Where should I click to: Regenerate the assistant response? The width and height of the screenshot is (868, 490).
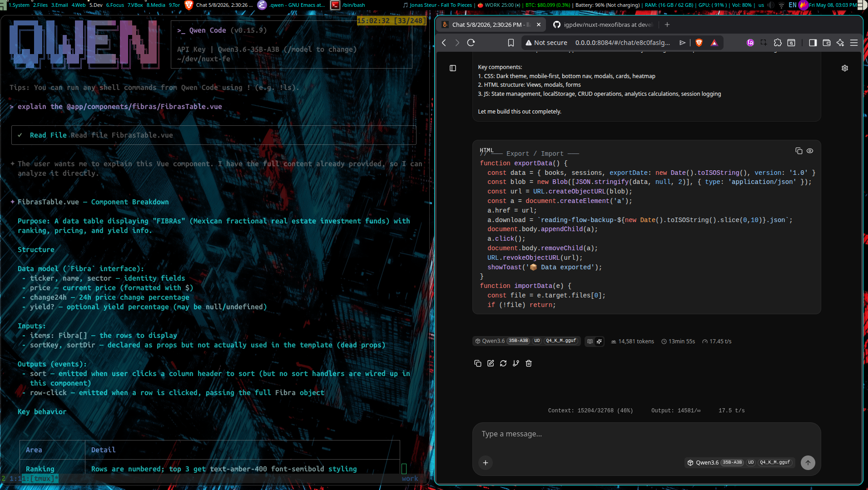(503, 363)
